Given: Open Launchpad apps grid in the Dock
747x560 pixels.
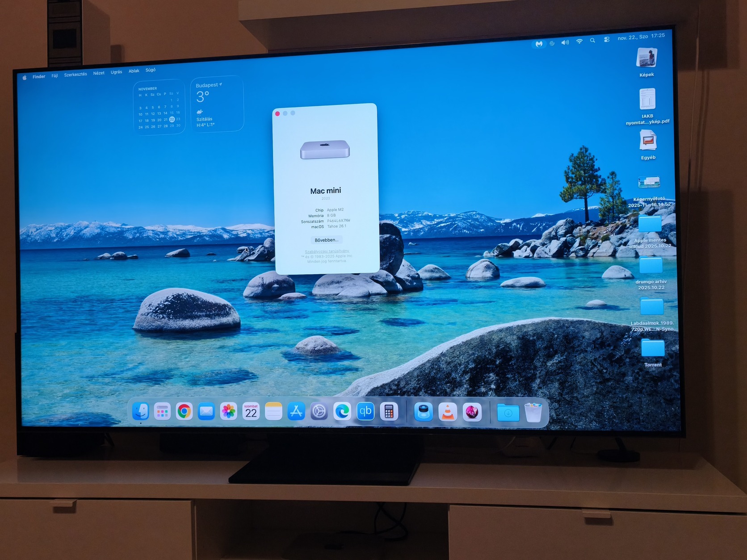Looking at the screenshot, I should [x=162, y=411].
